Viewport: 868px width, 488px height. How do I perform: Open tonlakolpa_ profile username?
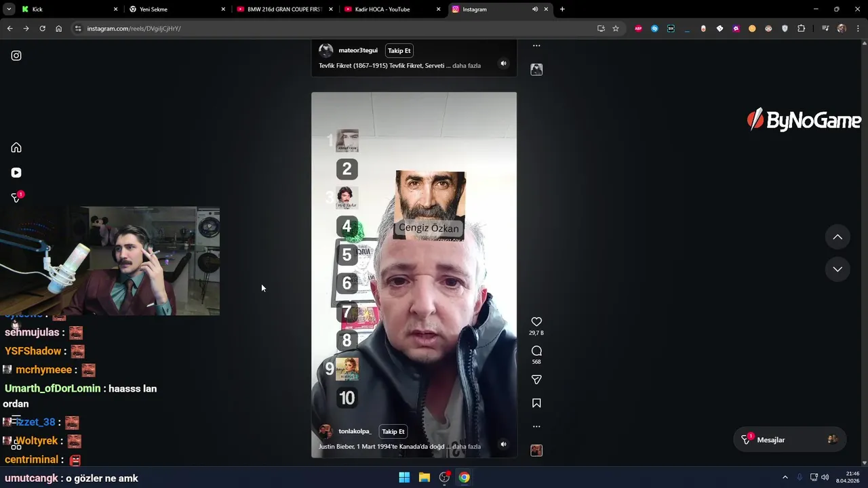tap(355, 432)
